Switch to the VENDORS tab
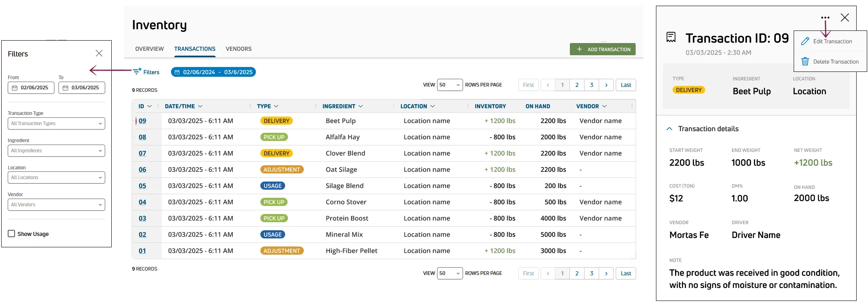868x305 pixels. tap(239, 49)
